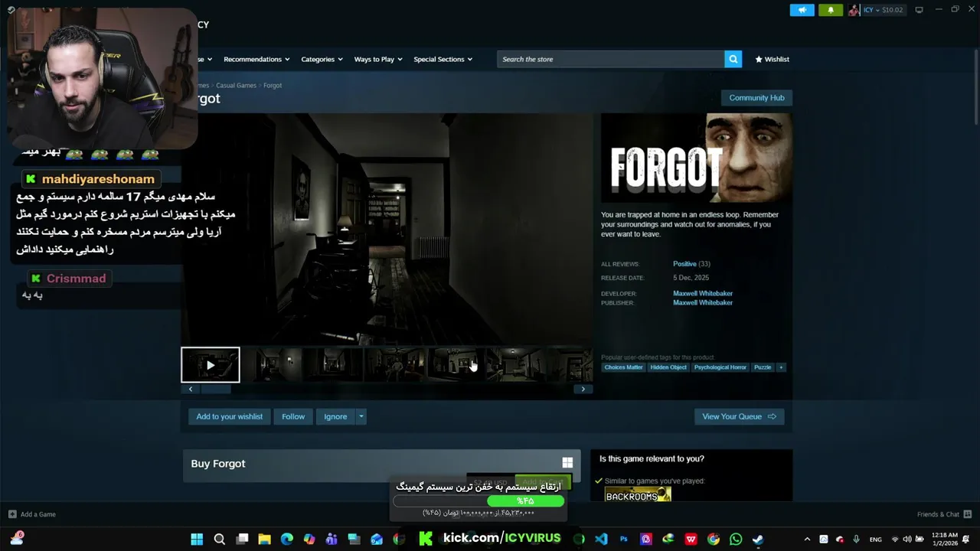Open the Windows Start menu

coord(197,539)
